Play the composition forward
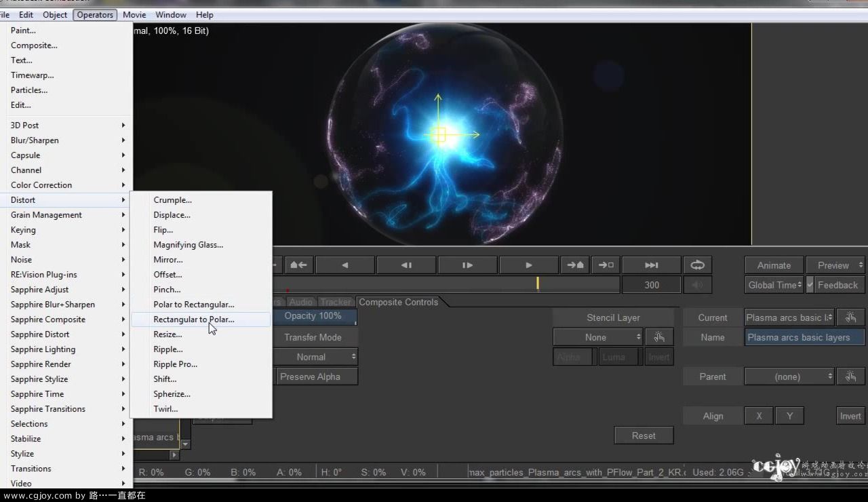 coord(529,265)
